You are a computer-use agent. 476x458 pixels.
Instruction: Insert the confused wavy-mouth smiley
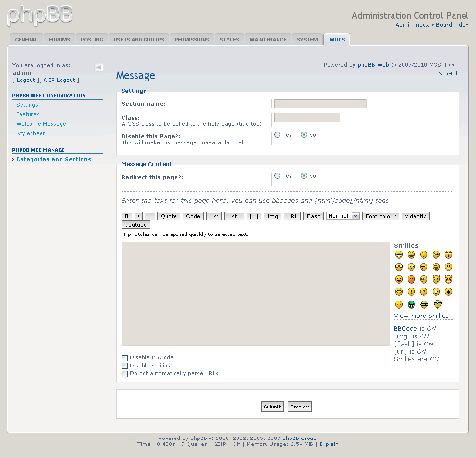pyautogui.click(x=411, y=267)
